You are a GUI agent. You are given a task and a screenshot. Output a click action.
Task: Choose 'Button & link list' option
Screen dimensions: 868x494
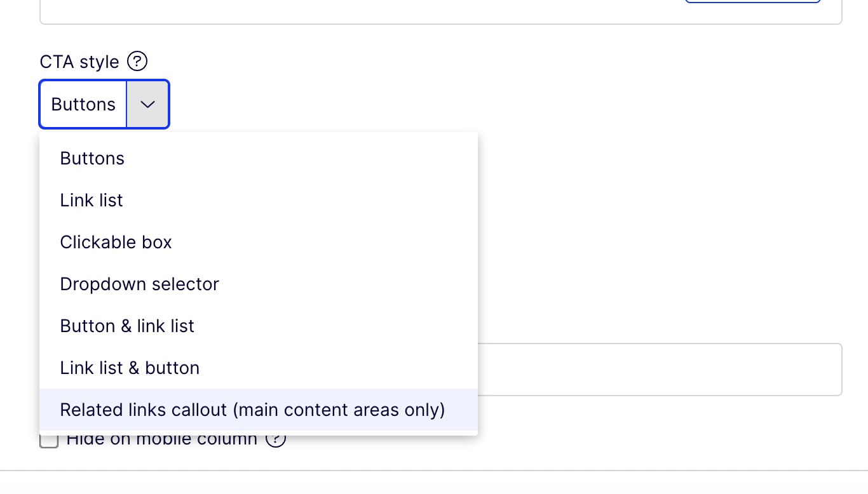click(x=127, y=326)
